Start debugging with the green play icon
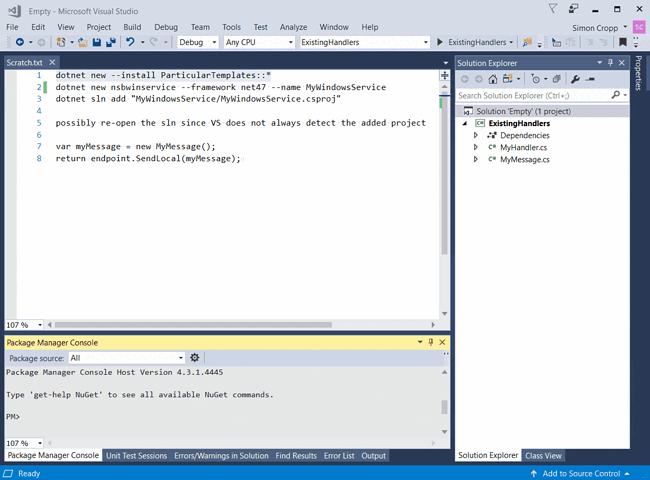 pyautogui.click(x=440, y=42)
